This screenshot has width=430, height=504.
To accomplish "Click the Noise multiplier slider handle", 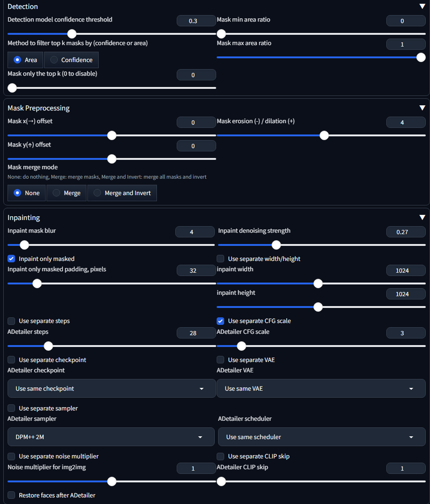I will tap(112, 481).
